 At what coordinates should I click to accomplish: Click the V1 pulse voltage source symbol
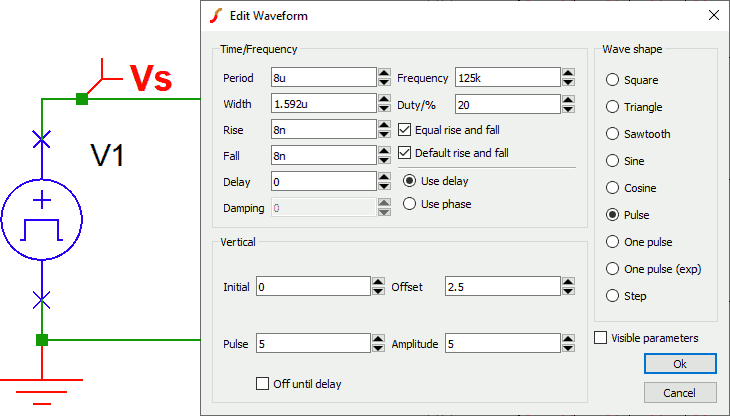pos(42,219)
